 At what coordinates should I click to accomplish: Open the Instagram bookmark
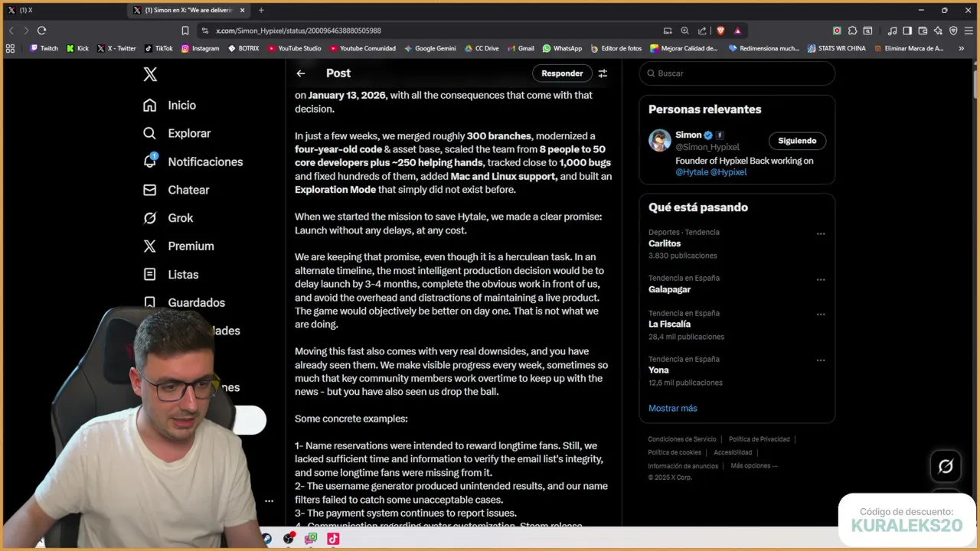coord(200,48)
